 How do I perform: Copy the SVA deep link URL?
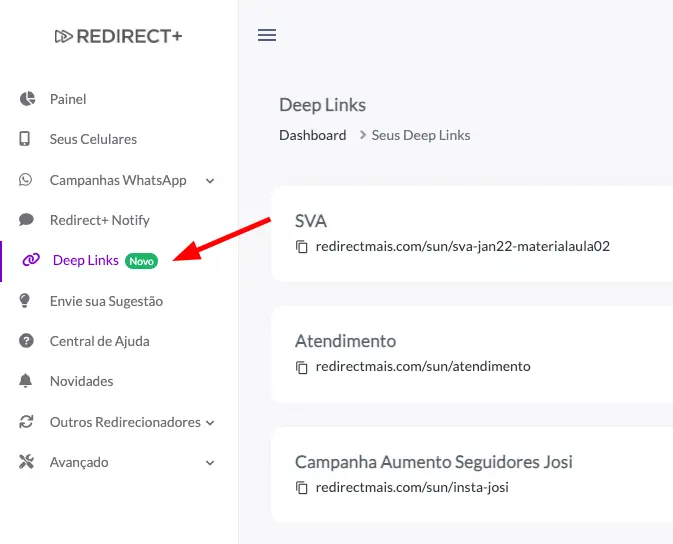pos(302,247)
